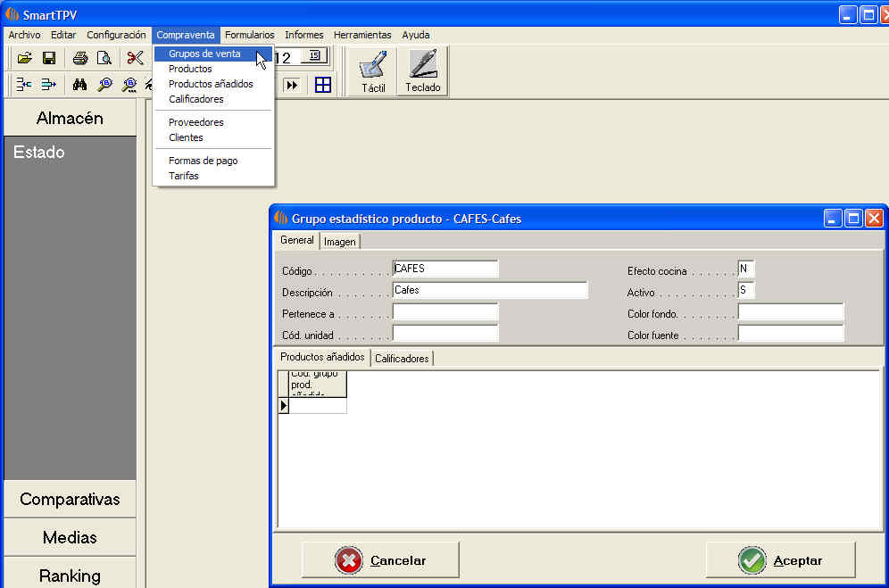Close the Grupo estadístico producto dialog
Viewport: 889px width, 588px height.
tap(874, 219)
